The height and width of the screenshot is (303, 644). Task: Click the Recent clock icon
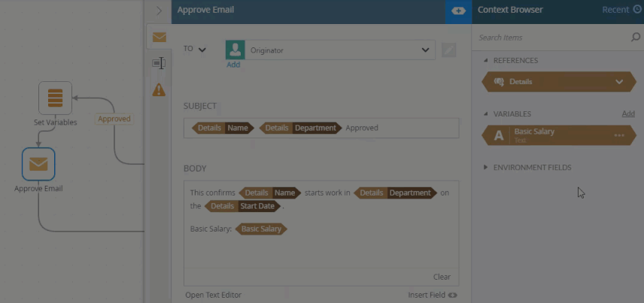click(x=637, y=10)
